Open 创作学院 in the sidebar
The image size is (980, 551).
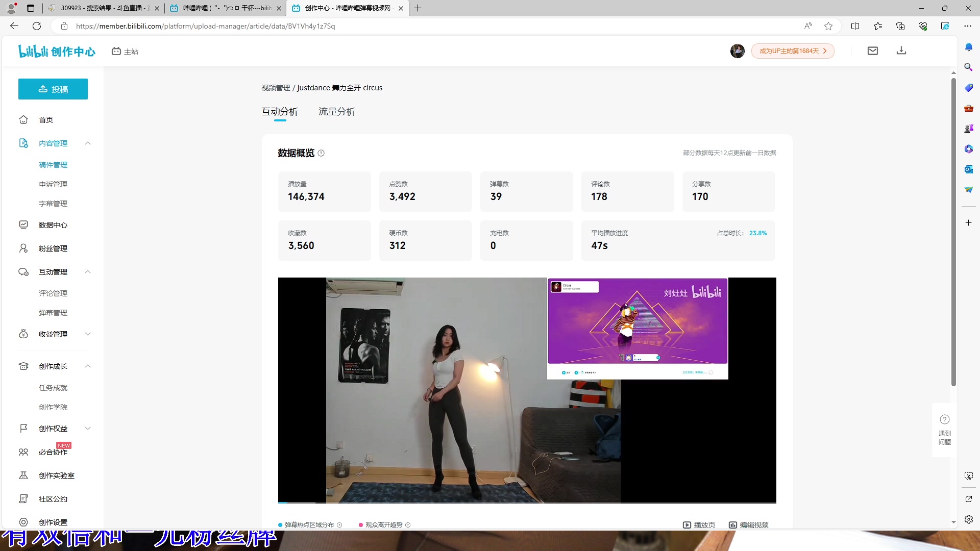[x=53, y=407]
